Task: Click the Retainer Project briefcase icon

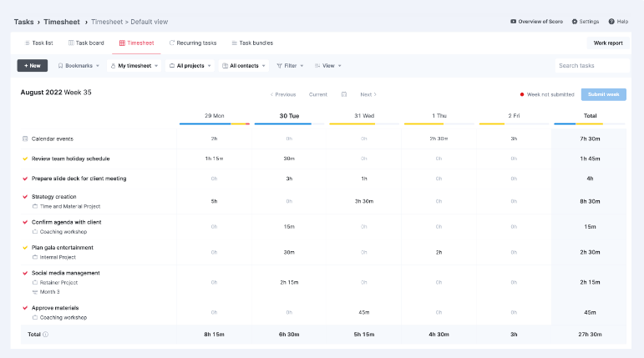Action: (35, 282)
